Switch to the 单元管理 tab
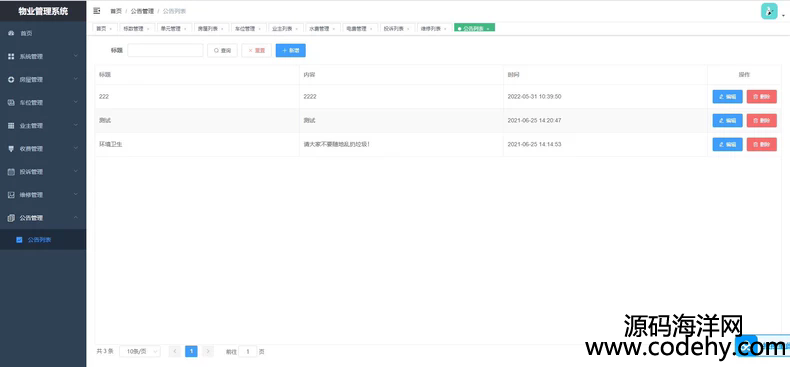 (x=173, y=29)
